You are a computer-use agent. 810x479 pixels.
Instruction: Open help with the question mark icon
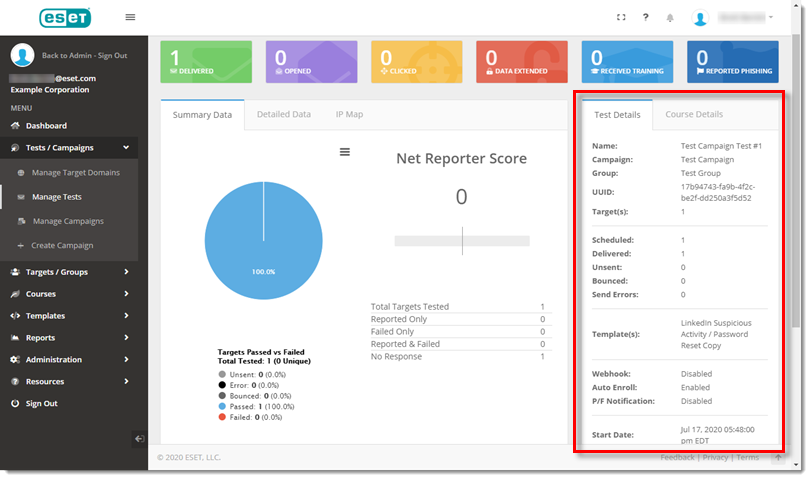click(645, 17)
